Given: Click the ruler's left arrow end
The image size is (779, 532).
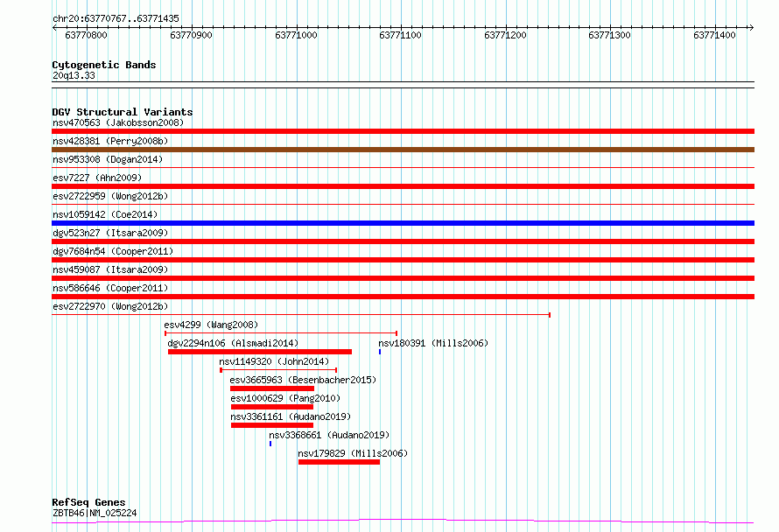Looking at the screenshot, I should click(x=54, y=28).
